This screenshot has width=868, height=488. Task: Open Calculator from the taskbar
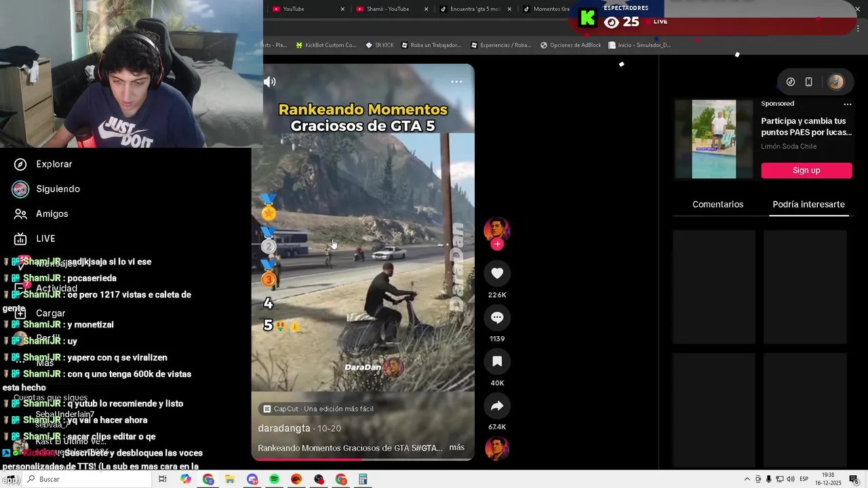coord(363,479)
